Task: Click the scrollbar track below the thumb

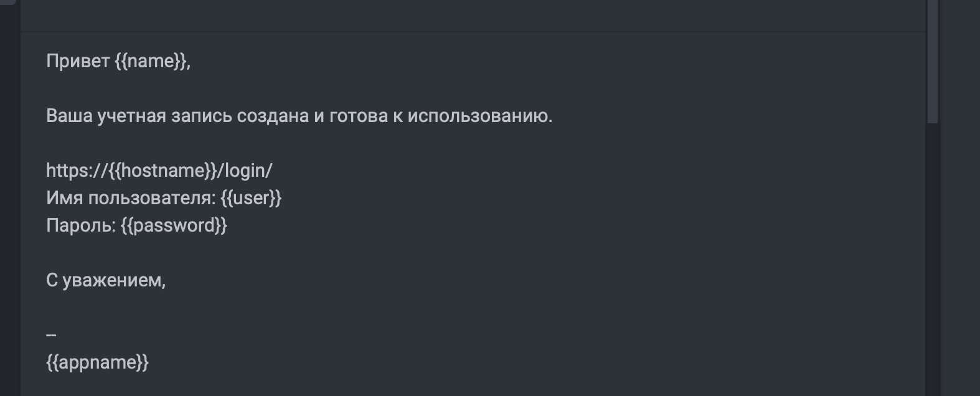Action: (932, 259)
